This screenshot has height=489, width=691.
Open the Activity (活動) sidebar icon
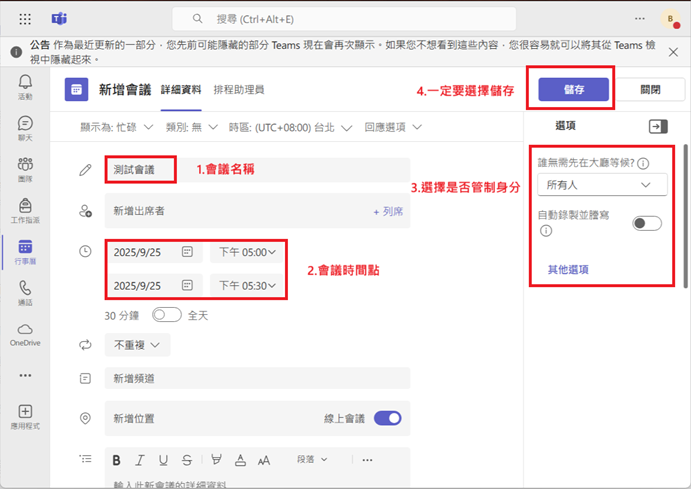[x=25, y=85]
